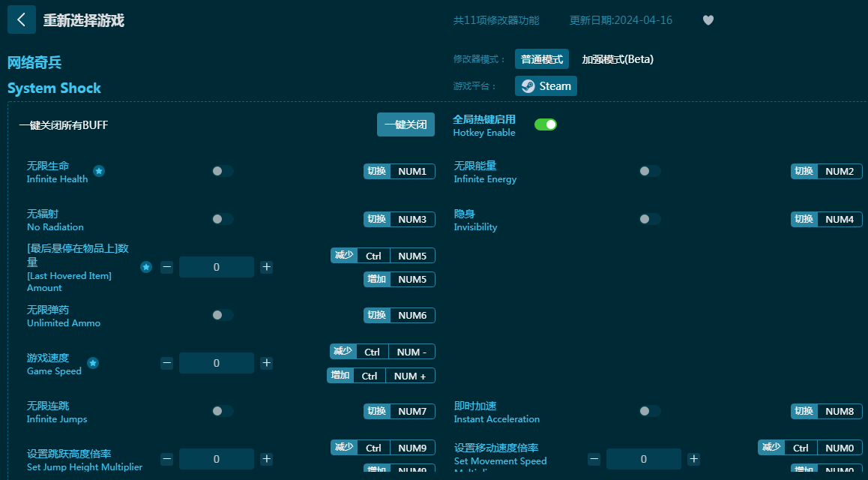Click the 更新日期:2024-04-16 text
The width and height of the screenshot is (868, 480).
(621, 20)
